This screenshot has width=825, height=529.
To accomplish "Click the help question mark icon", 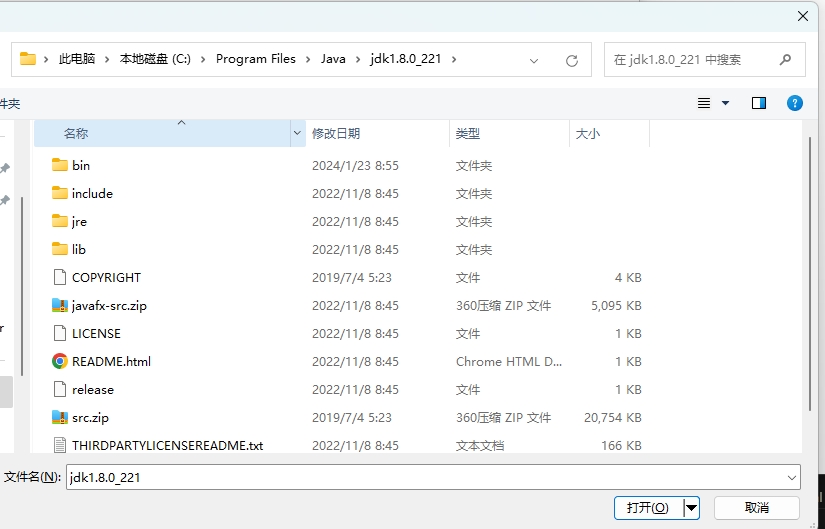I will pos(795,103).
